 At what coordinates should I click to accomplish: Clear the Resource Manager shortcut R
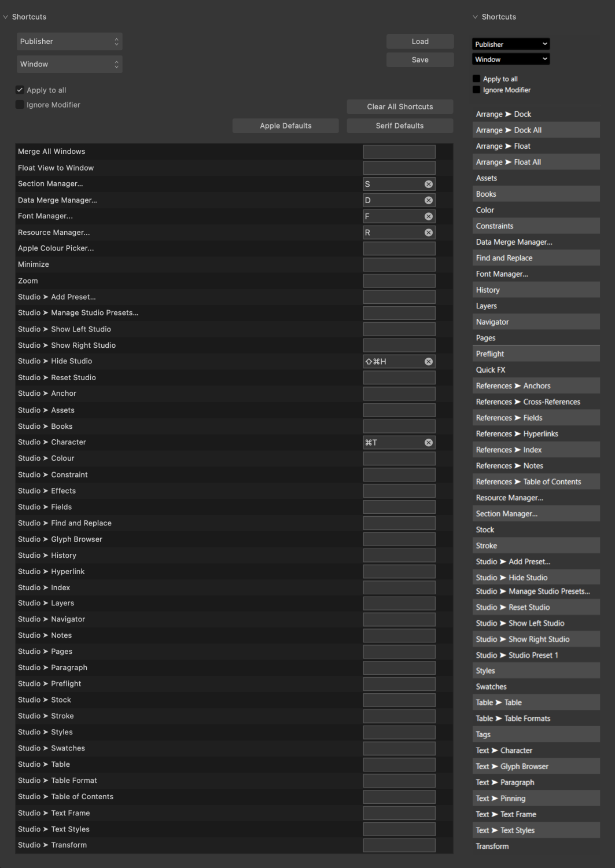click(x=428, y=232)
